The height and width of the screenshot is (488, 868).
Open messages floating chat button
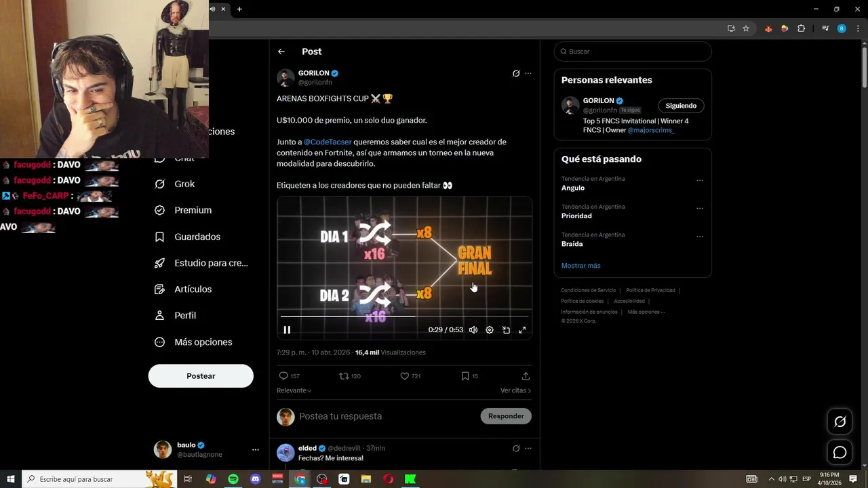click(840, 452)
